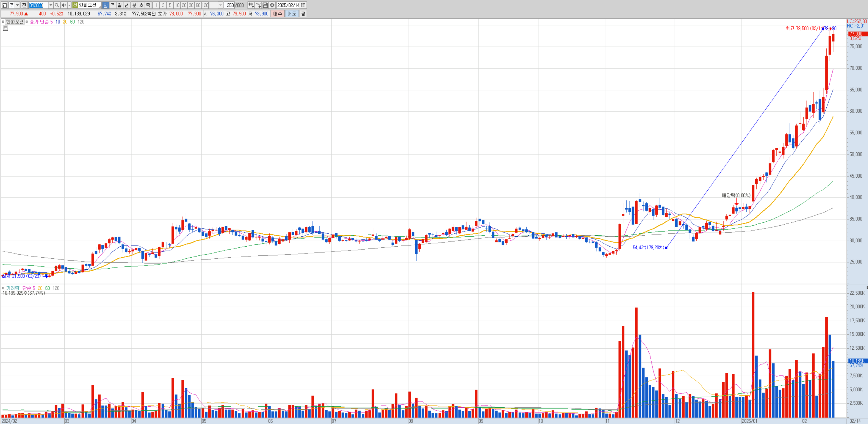This screenshot has width=868, height=424.
Task: Click the data grid icon below stock name
Action: (x=5, y=28)
